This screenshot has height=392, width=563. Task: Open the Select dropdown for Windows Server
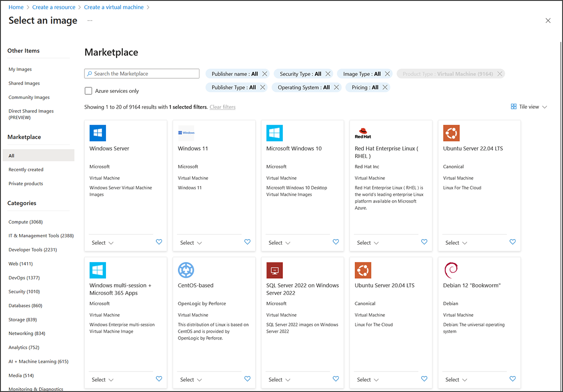pyautogui.click(x=103, y=243)
